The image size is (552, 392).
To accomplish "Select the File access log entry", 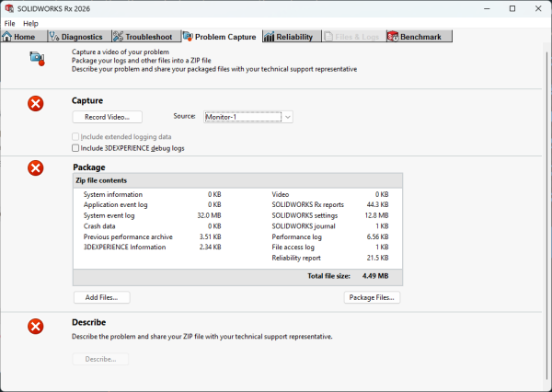I will [330, 248].
